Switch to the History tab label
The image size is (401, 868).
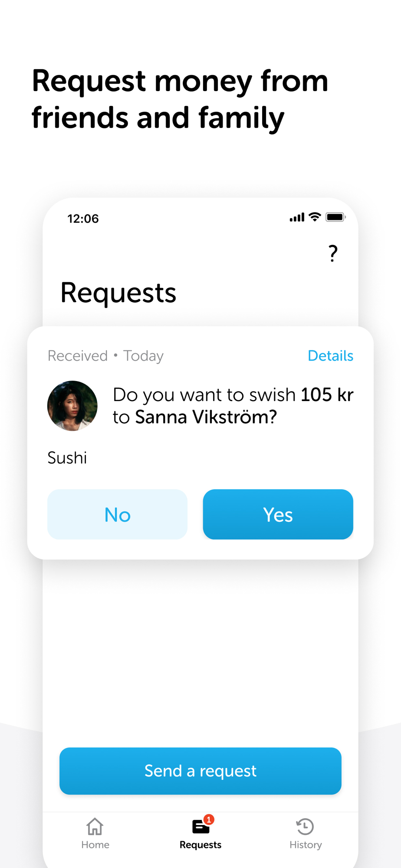click(x=306, y=845)
